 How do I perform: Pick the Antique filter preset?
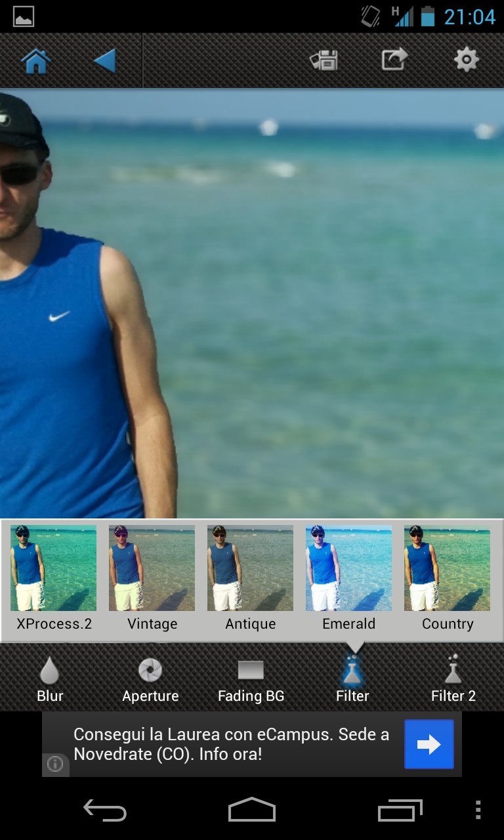[251, 568]
